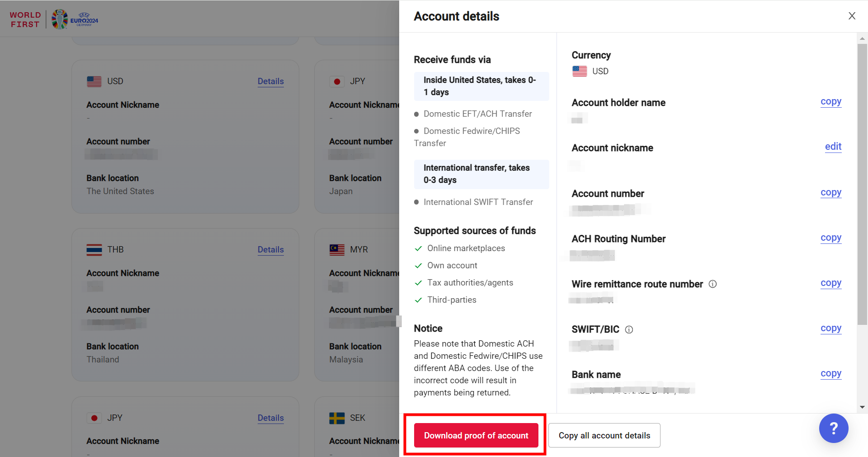Click the Euro 2024 logo
This screenshot has height=457, width=868.
point(75,19)
